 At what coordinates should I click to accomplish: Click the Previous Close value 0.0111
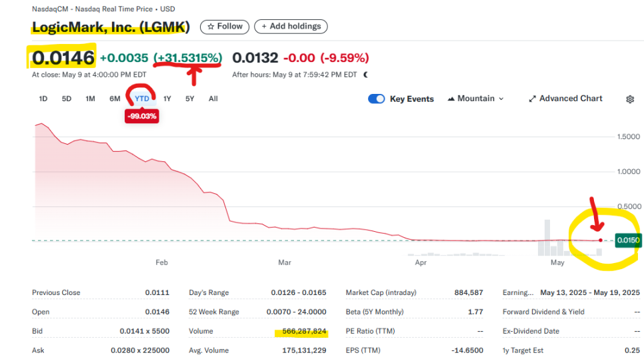pos(157,292)
